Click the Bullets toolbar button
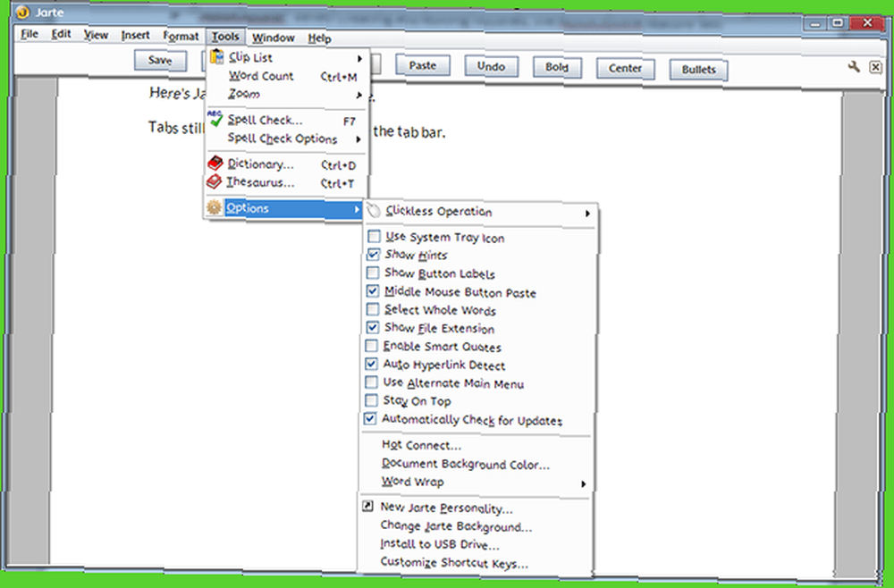The height and width of the screenshot is (588, 894). (698, 70)
